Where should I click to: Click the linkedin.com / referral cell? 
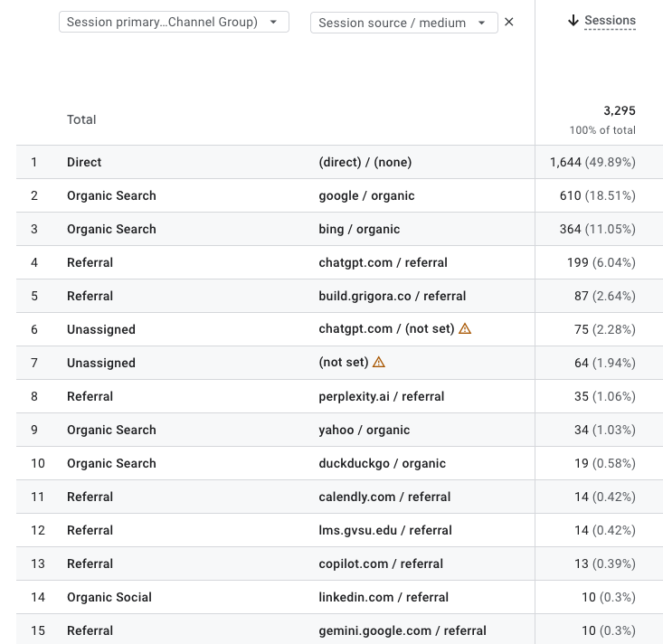384,597
